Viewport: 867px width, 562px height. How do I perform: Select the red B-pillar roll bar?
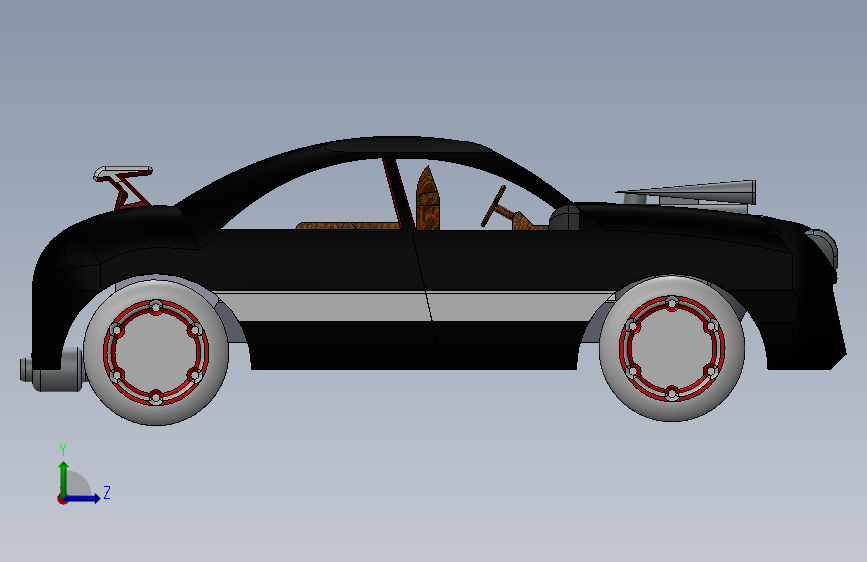coord(398,194)
